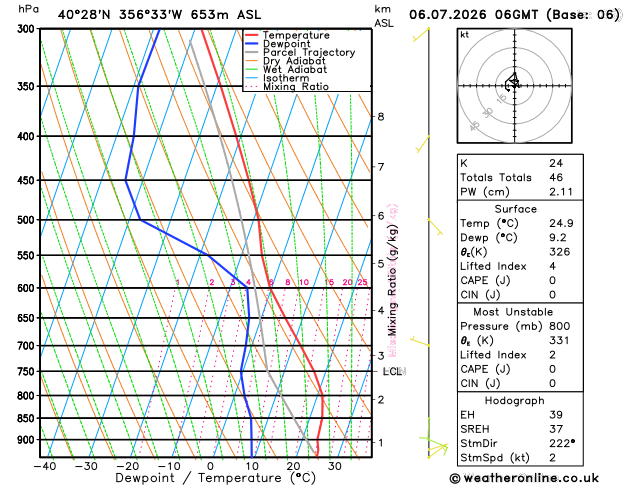Click the Totals Totals value 46

(556, 177)
